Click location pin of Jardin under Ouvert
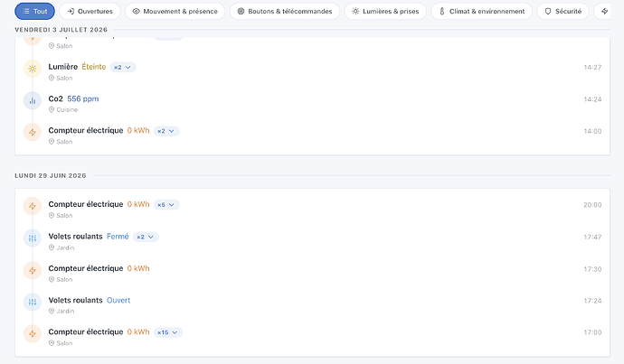Image resolution: width=624 pixels, height=364 pixels. click(x=52, y=311)
